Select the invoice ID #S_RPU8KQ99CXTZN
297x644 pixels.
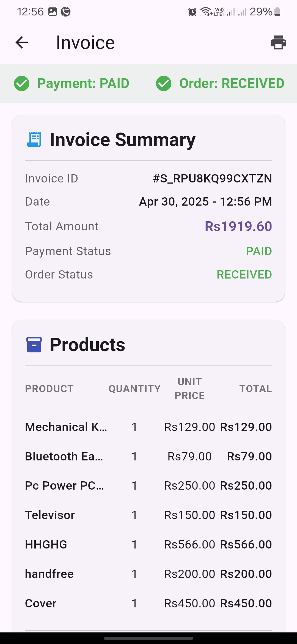[212, 179]
